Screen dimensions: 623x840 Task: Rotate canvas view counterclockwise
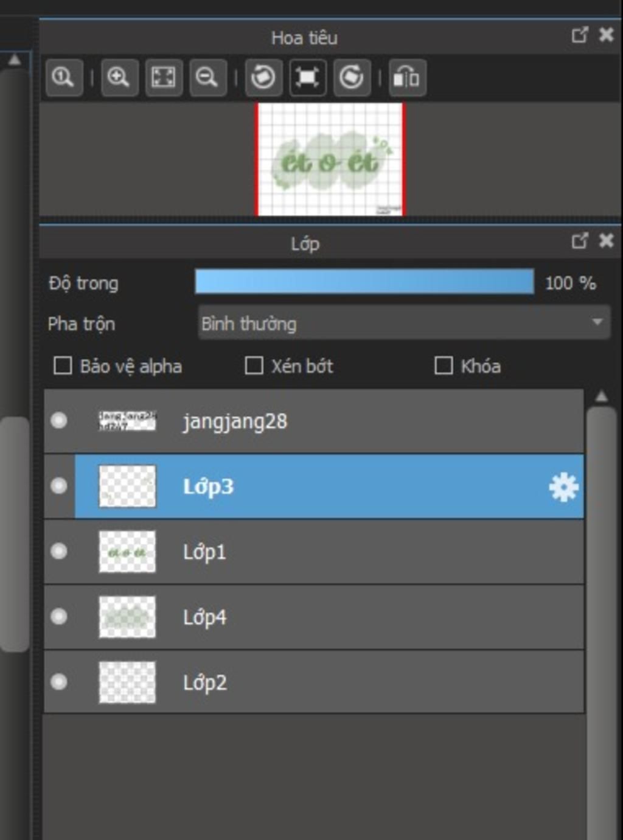pos(263,77)
